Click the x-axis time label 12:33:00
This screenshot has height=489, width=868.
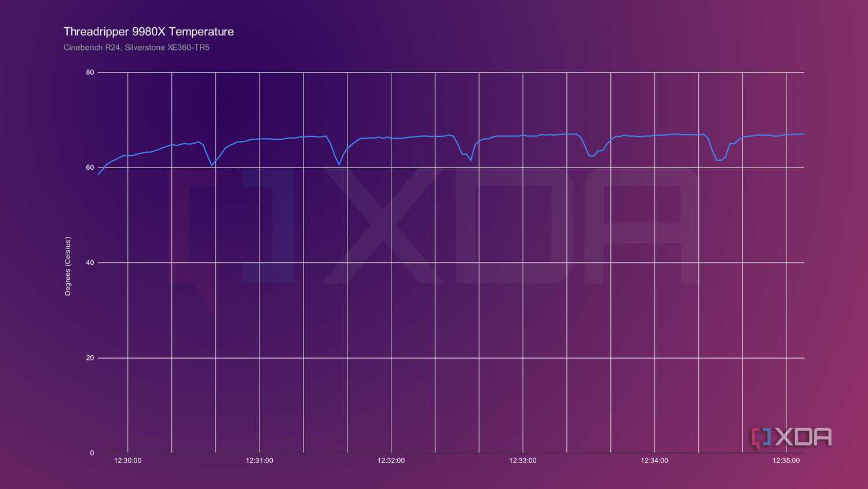[x=523, y=461]
